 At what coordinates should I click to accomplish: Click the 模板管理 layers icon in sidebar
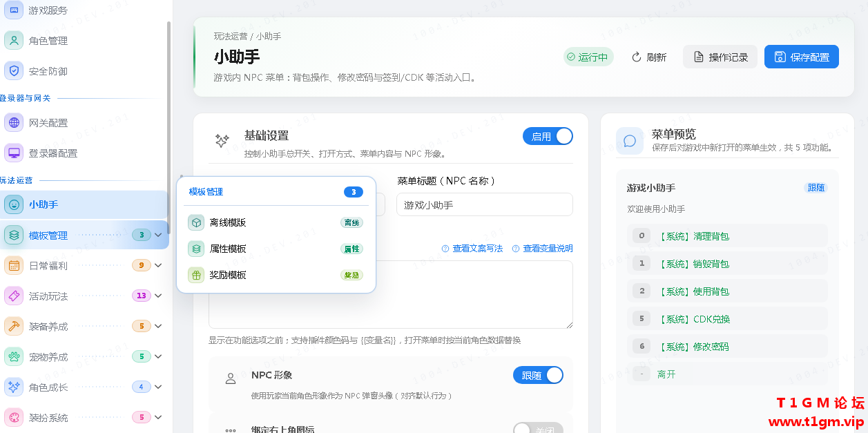[x=14, y=235]
